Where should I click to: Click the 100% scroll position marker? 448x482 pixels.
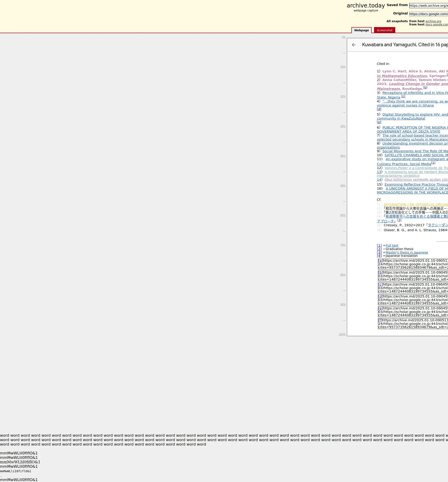pyautogui.click(x=342, y=334)
